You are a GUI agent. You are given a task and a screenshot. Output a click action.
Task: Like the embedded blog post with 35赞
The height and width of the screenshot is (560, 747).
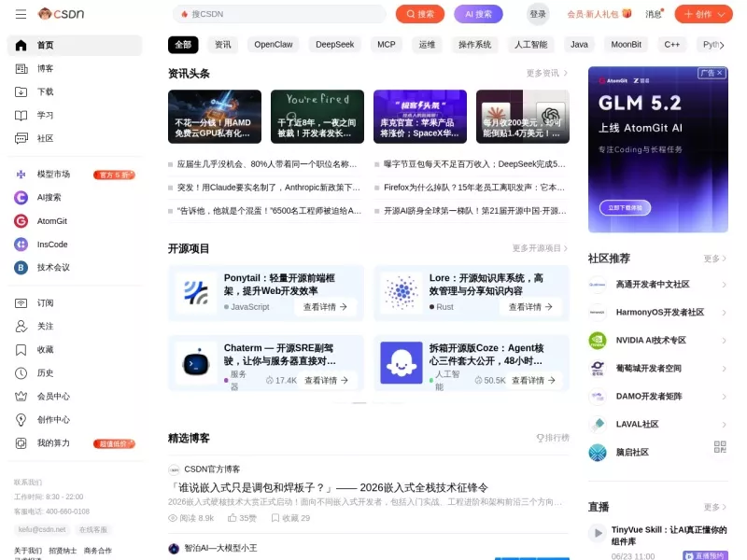[242, 518]
